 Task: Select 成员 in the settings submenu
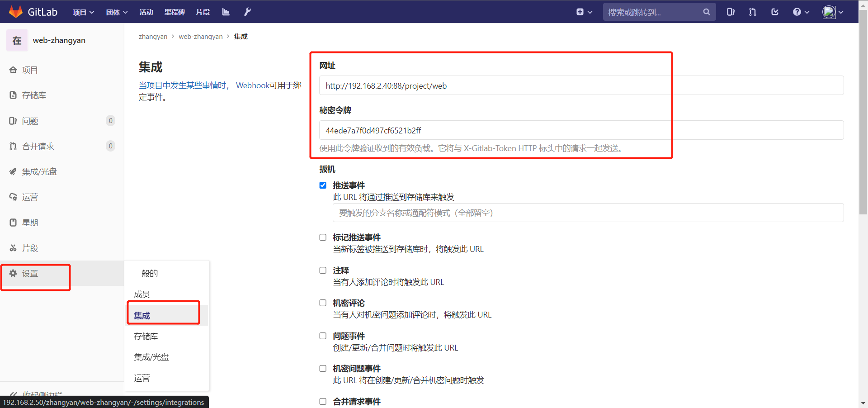tap(142, 294)
